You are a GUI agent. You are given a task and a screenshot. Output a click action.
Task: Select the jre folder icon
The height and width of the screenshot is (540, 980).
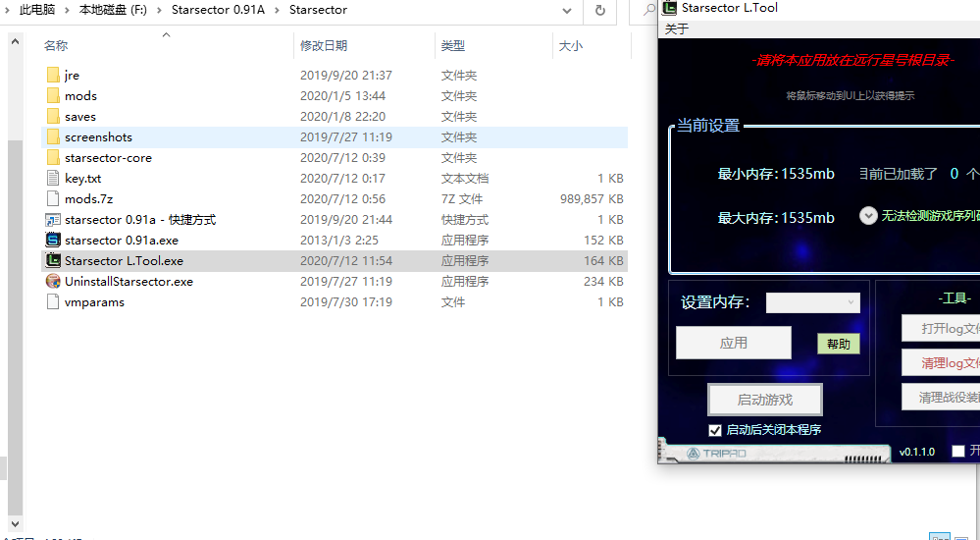[x=53, y=76]
